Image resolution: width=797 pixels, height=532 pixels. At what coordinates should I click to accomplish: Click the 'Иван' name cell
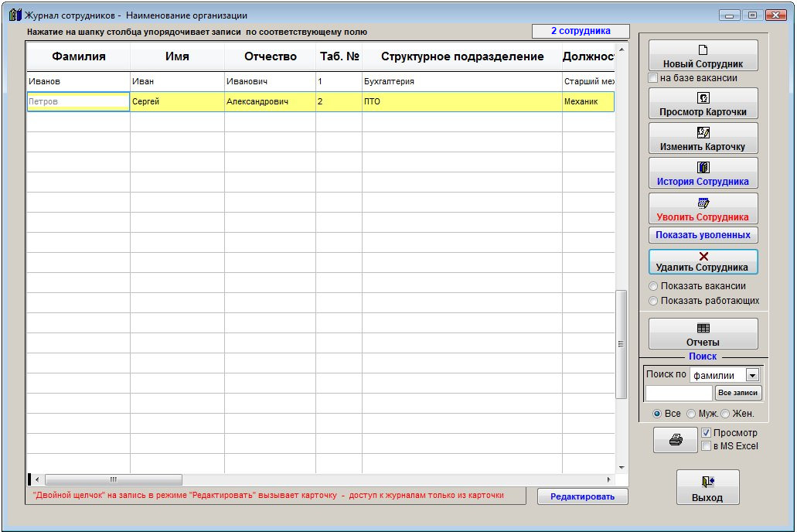coord(177,81)
